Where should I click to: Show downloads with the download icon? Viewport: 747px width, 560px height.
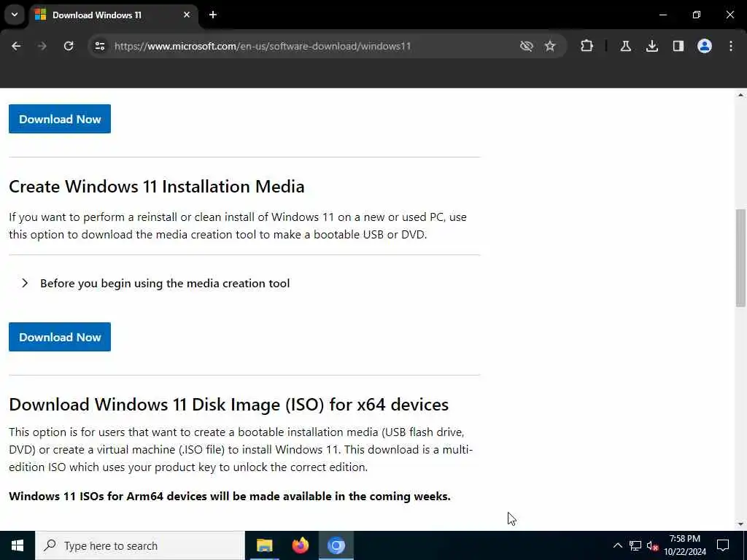tap(651, 46)
